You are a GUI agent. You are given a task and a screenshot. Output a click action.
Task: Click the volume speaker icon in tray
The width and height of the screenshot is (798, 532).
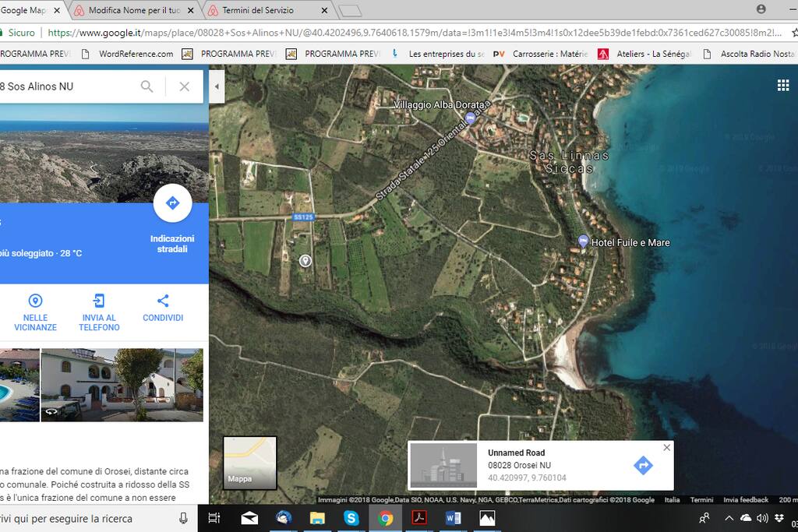(x=762, y=518)
